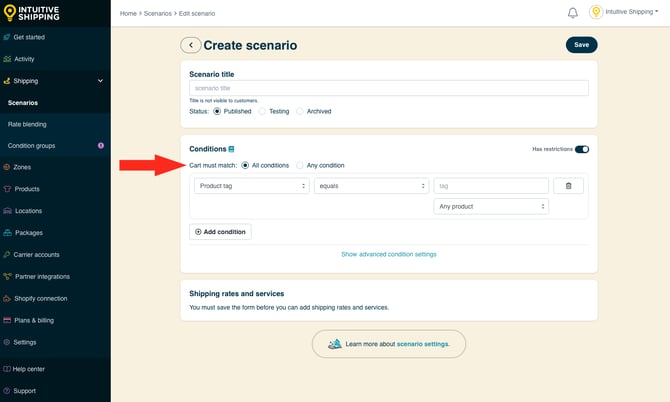The width and height of the screenshot is (670, 402).
Task: Click the Help center book icon
Action: [7, 369]
